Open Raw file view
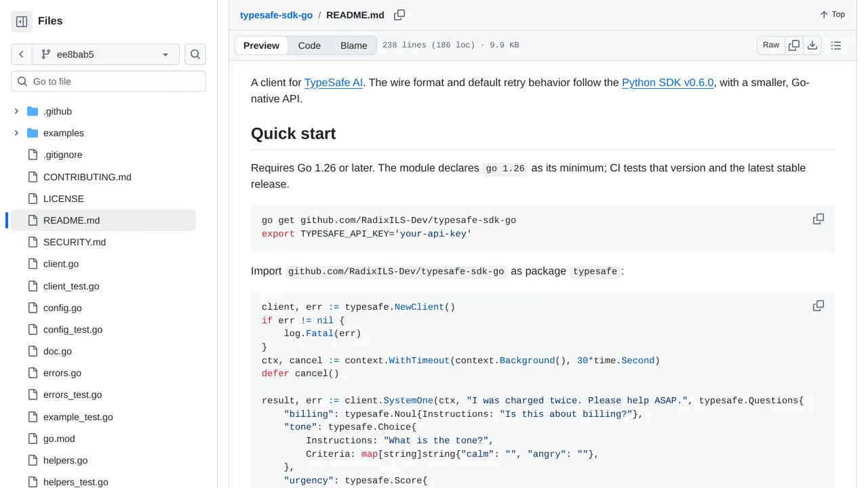The image size is (868, 488). click(x=771, y=45)
